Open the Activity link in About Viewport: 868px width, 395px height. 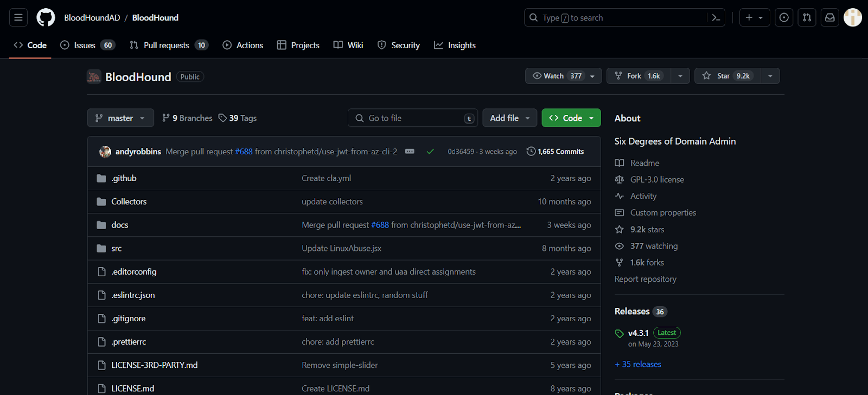point(643,196)
